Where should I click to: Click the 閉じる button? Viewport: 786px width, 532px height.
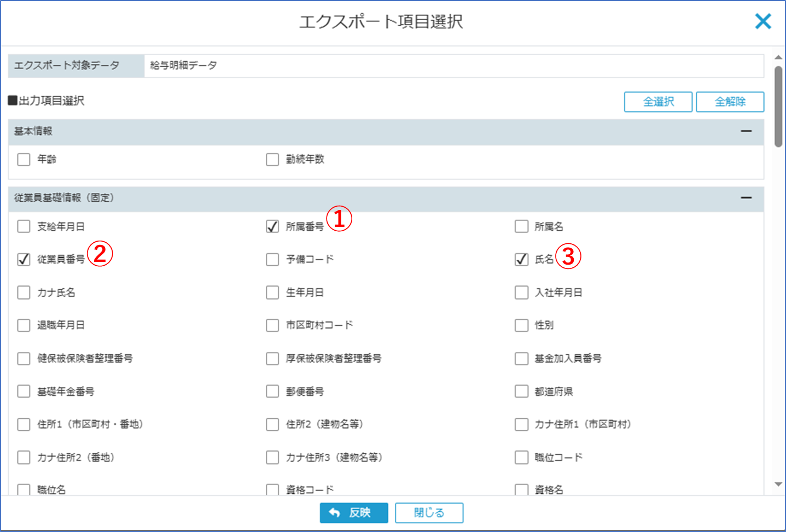[429, 513]
